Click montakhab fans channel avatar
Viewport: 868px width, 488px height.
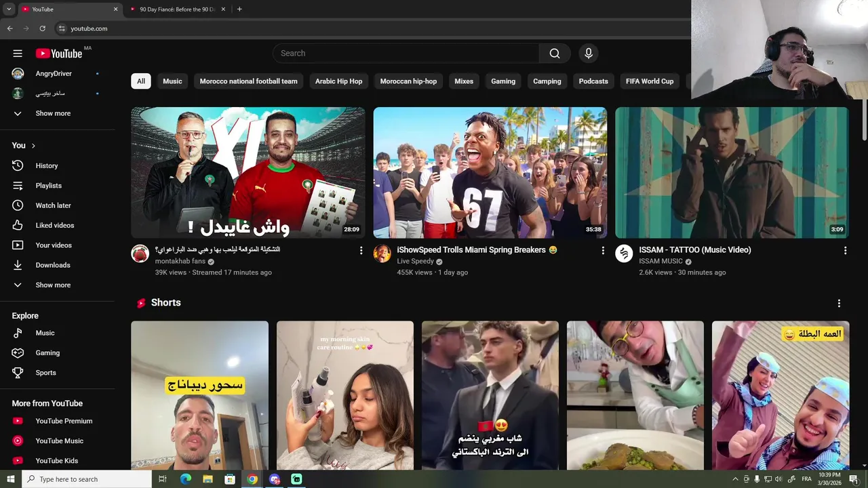[140, 253]
